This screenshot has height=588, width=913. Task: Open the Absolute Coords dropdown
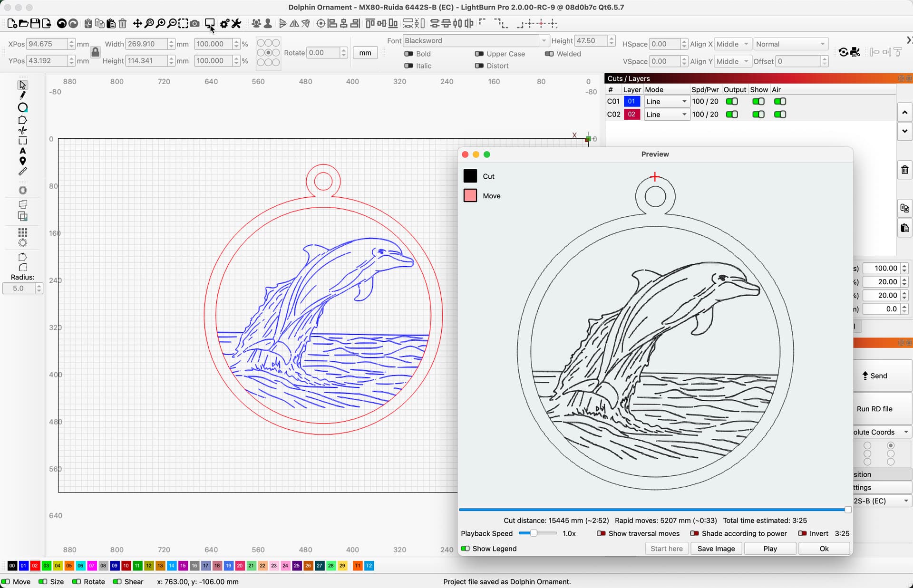point(882,432)
